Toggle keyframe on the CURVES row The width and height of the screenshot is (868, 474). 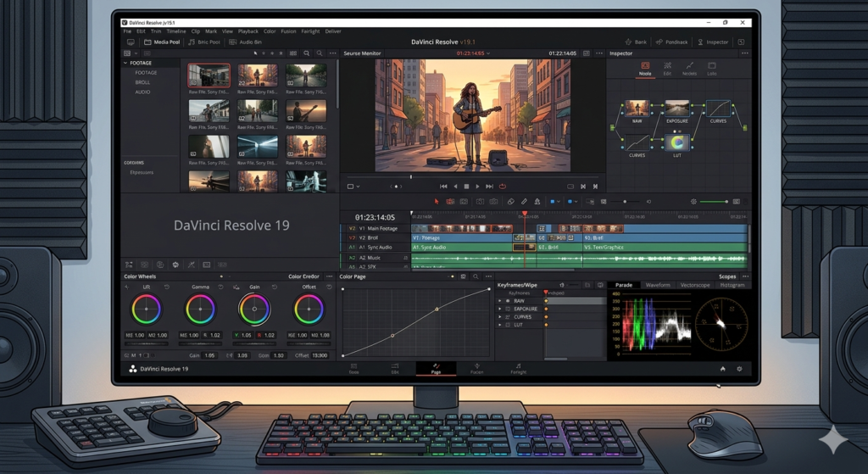(x=546, y=317)
